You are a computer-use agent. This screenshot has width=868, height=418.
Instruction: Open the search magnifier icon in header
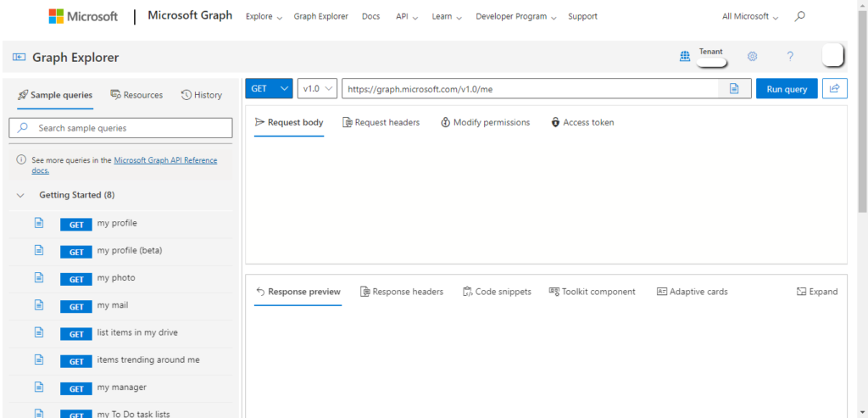(x=799, y=17)
